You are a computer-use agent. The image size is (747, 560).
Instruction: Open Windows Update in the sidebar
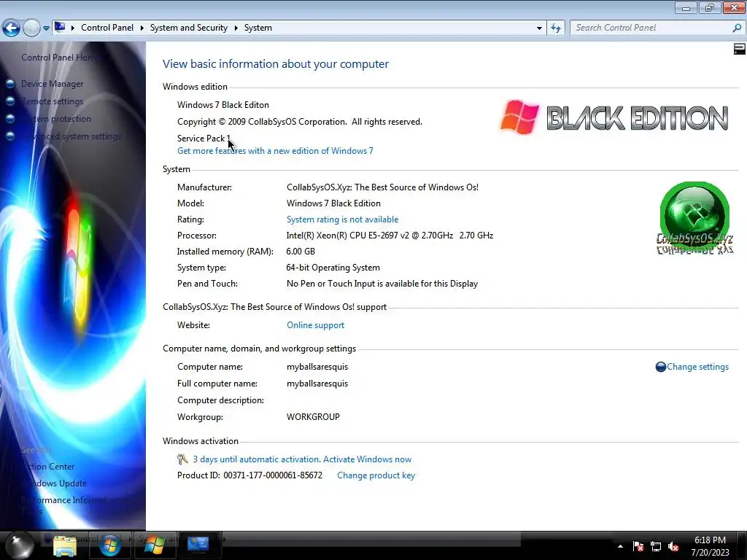click(x=54, y=483)
